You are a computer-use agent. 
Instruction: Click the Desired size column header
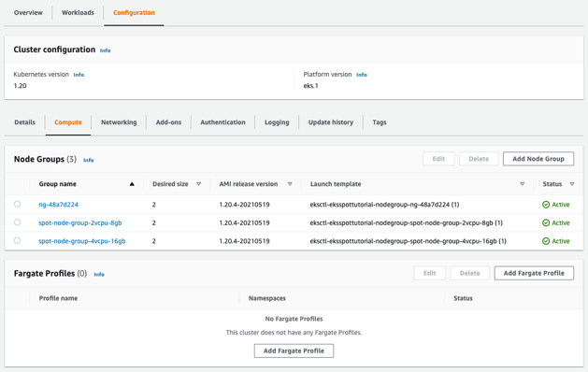170,184
